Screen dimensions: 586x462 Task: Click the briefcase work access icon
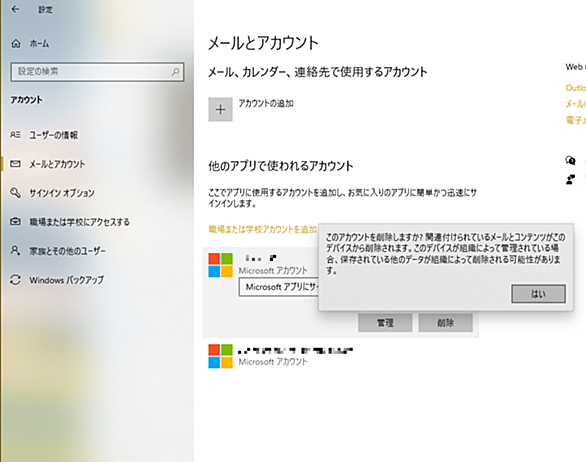[15, 222]
